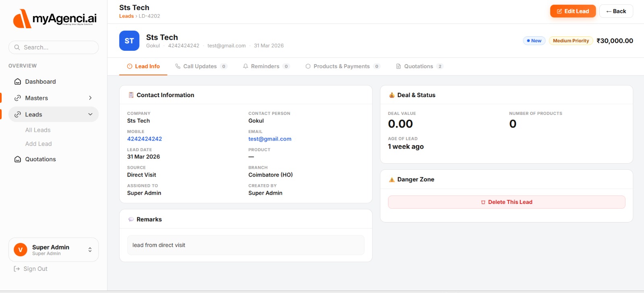
Task: Open the Products & Payments tab
Action: click(342, 66)
